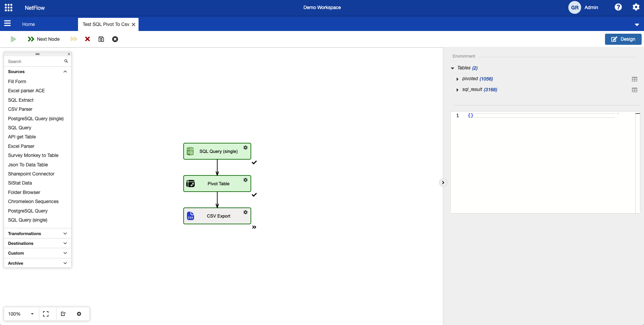Screen dimensions: 644x325
Task: Open gear settings on CSV Export node
Action: 245,212
